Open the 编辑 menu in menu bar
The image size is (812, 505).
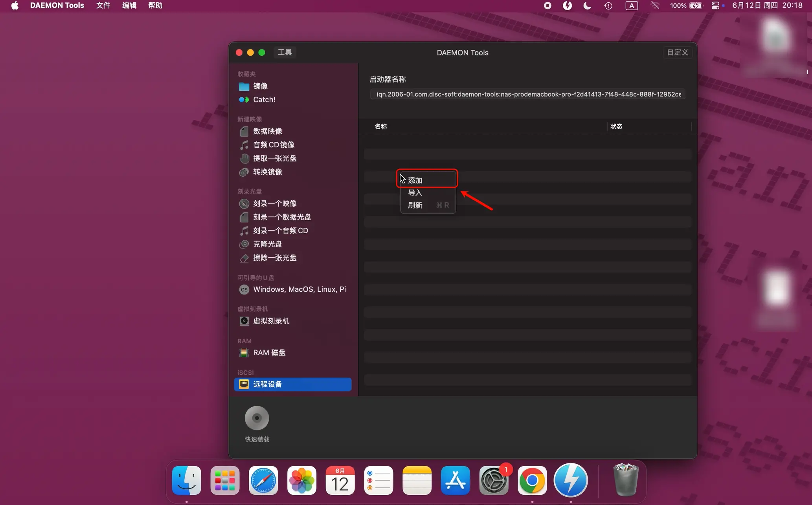pyautogui.click(x=129, y=5)
